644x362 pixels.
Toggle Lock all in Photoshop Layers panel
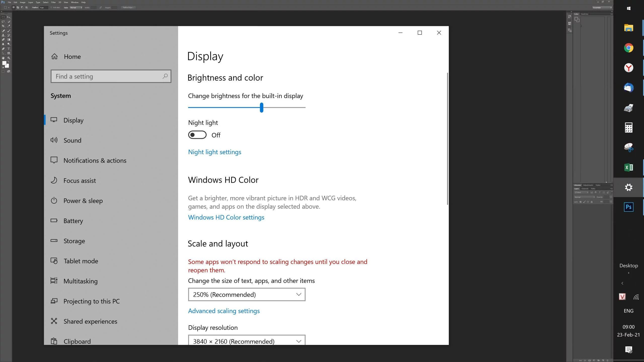pyautogui.click(x=592, y=202)
